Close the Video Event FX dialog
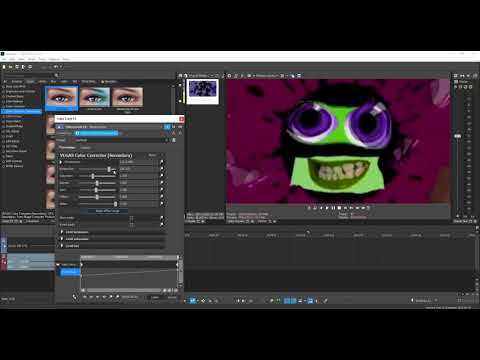 point(181,119)
